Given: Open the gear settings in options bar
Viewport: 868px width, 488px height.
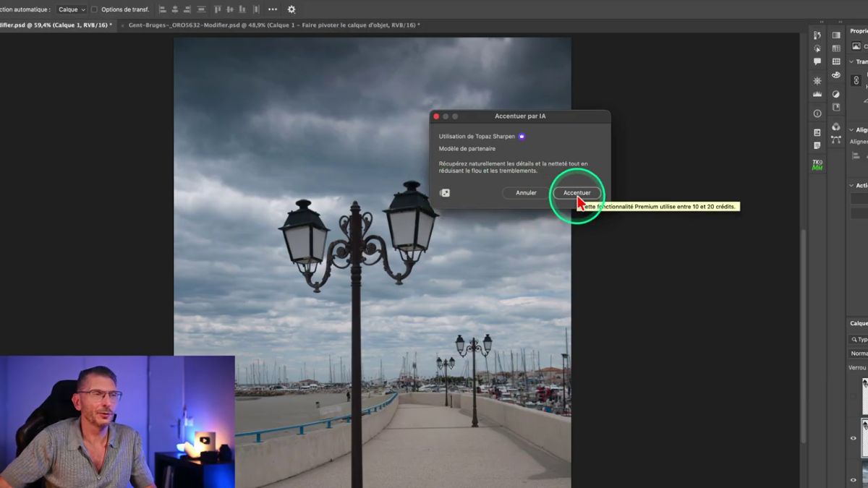Looking at the screenshot, I should pos(292,9).
